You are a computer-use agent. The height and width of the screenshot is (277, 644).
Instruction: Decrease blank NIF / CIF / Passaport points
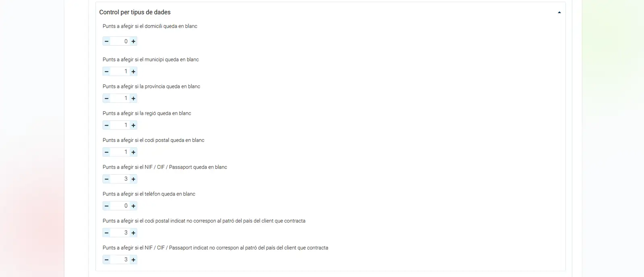(x=107, y=179)
